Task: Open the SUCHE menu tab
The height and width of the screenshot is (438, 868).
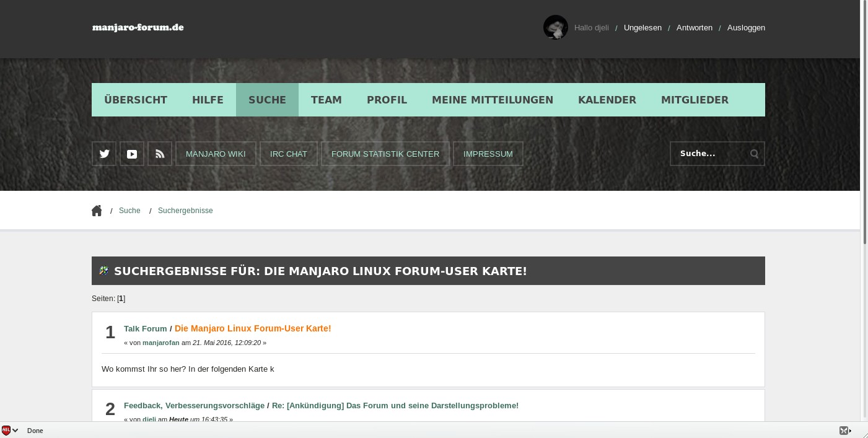Action: (x=267, y=100)
